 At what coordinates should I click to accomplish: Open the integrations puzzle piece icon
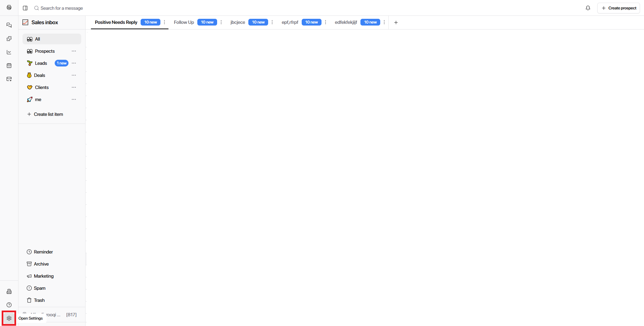click(9, 39)
